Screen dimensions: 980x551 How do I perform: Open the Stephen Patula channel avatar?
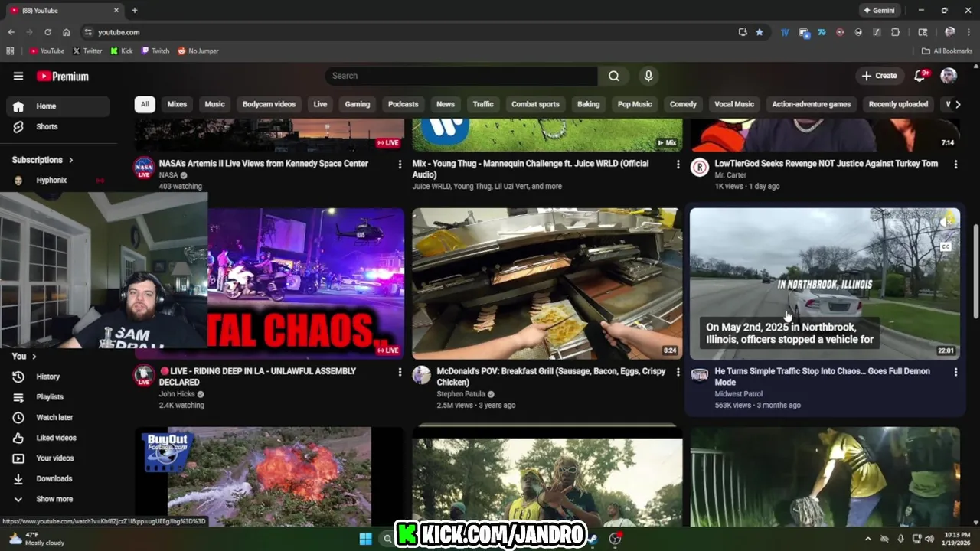point(422,375)
